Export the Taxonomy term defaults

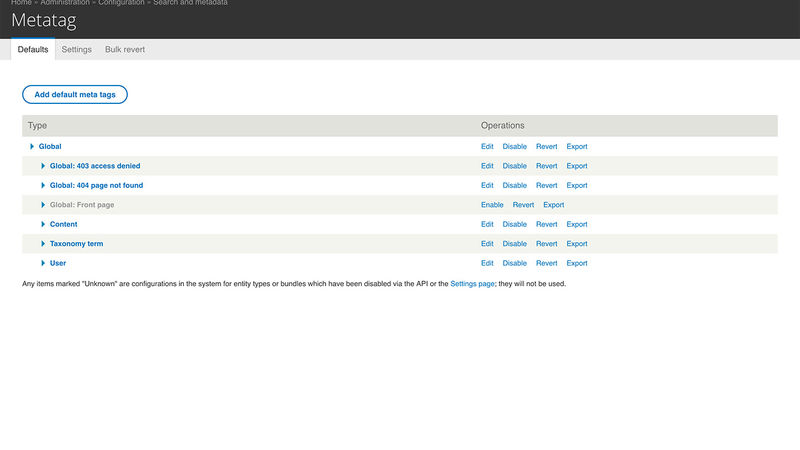577,243
